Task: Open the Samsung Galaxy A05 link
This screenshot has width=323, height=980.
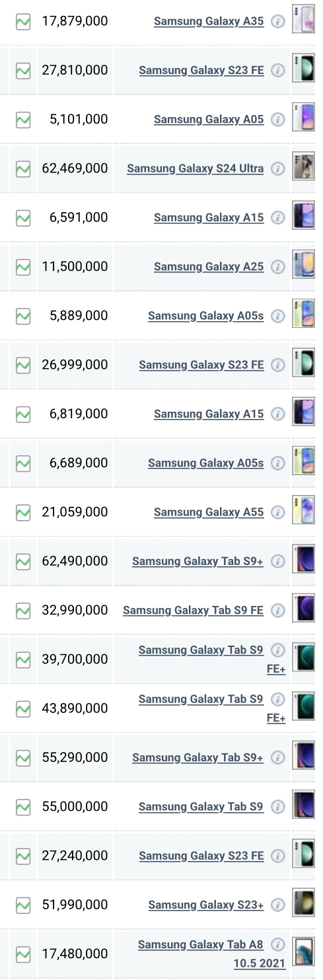Action: (209, 120)
